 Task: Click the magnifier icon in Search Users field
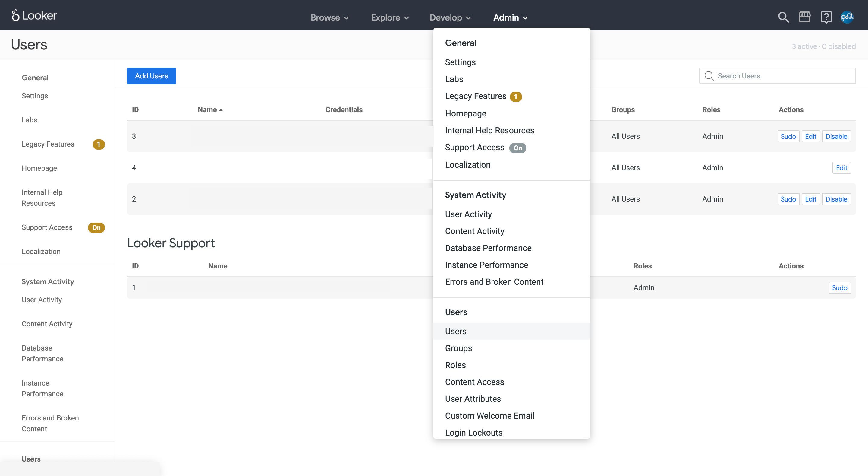click(709, 76)
